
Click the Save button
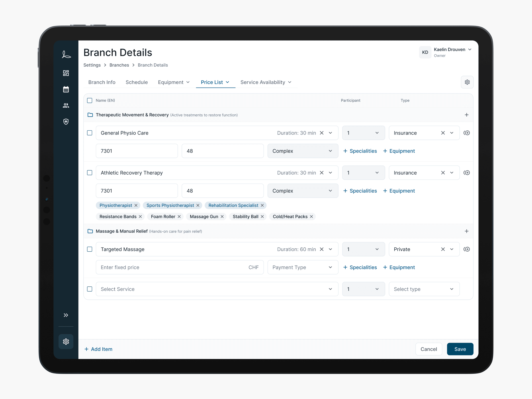pos(460,349)
